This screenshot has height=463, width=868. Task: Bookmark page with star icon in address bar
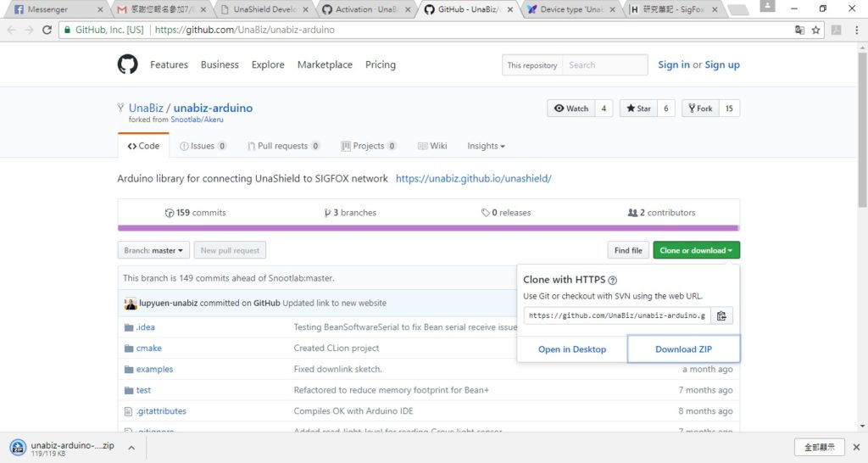coord(815,30)
